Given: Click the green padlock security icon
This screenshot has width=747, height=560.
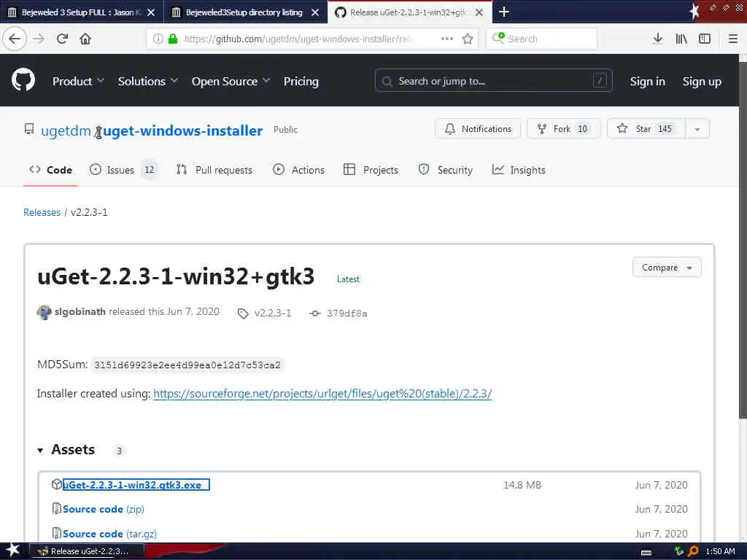Looking at the screenshot, I should [x=173, y=39].
